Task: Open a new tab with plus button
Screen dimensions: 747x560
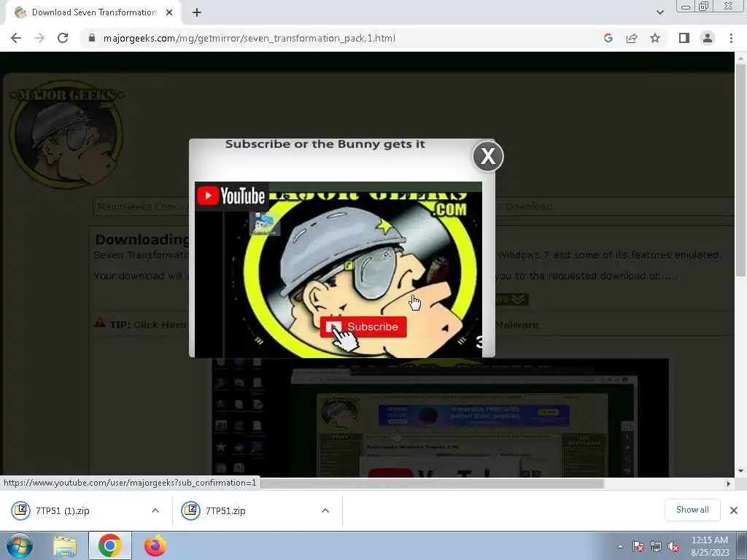Action: 197,13
